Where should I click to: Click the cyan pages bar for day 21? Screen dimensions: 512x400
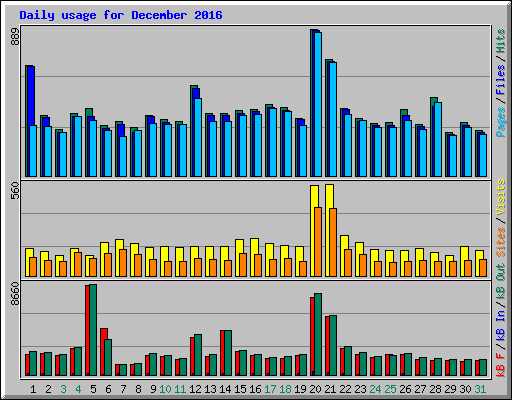(333, 119)
